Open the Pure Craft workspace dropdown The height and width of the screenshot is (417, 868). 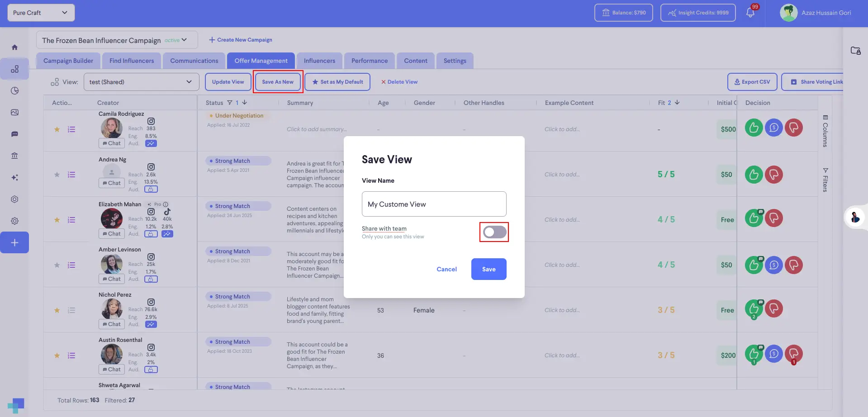(41, 13)
